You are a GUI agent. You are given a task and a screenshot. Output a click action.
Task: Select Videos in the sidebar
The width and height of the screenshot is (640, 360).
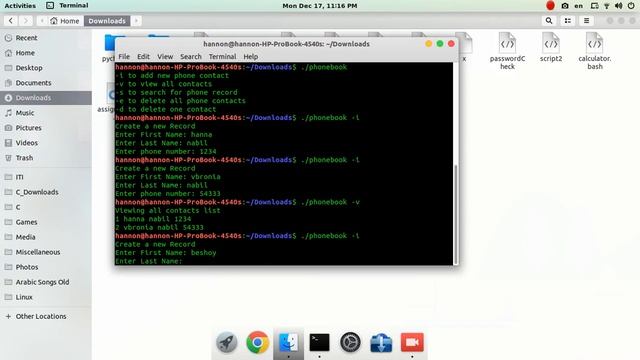(x=46, y=143)
